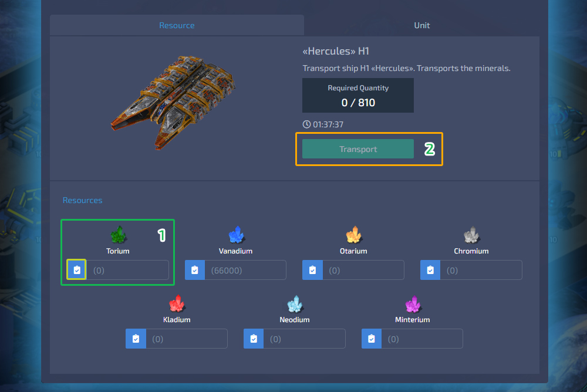The height and width of the screenshot is (392, 587).
Task: Click the Required Quantity 0 / 810 box
Action: 358,95
